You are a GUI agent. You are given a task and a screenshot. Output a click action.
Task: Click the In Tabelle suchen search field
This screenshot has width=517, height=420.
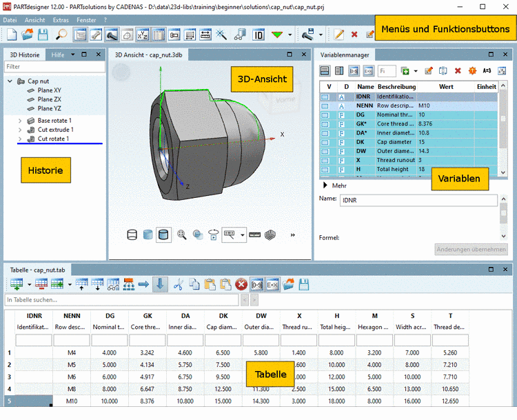tap(122, 300)
